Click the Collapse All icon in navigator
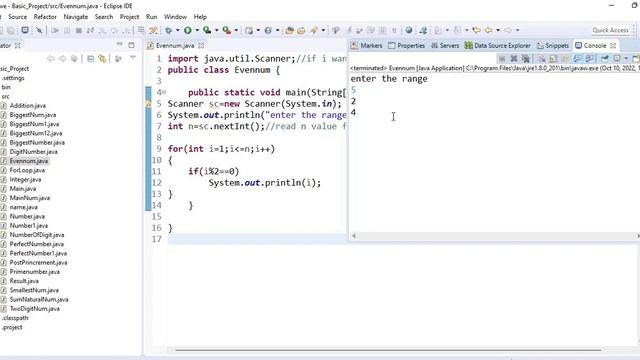This screenshot has width=640, height=360. pos(91,59)
